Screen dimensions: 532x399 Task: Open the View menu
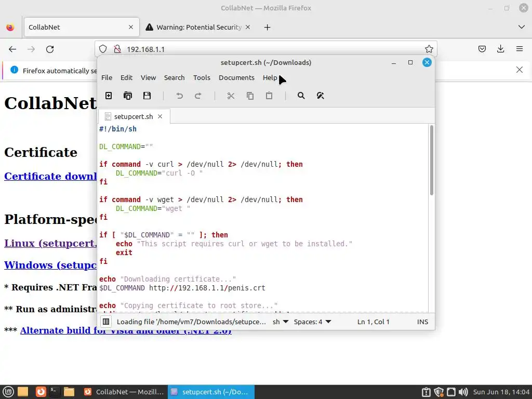148,78
